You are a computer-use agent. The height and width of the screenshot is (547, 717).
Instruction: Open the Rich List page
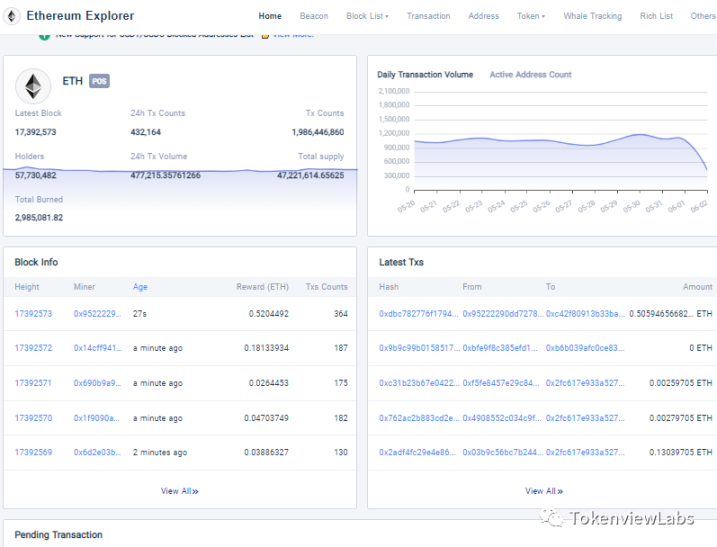tap(656, 16)
